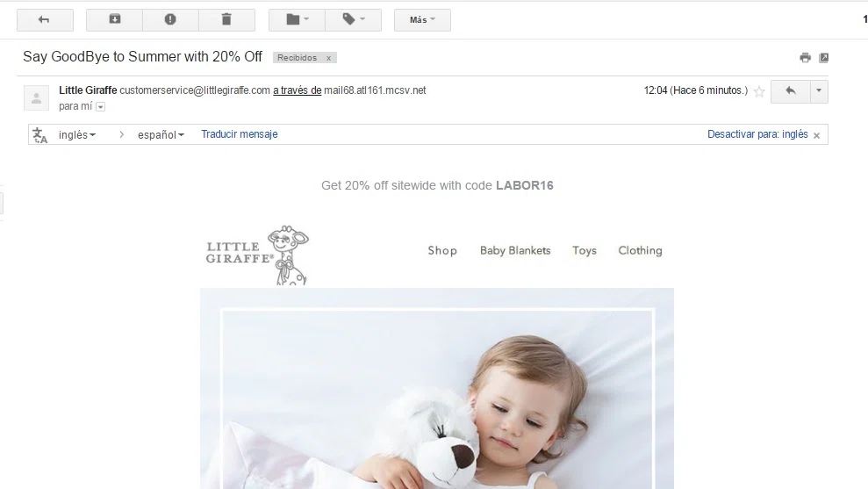
Task: Open the Más menu
Action: pos(422,20)
